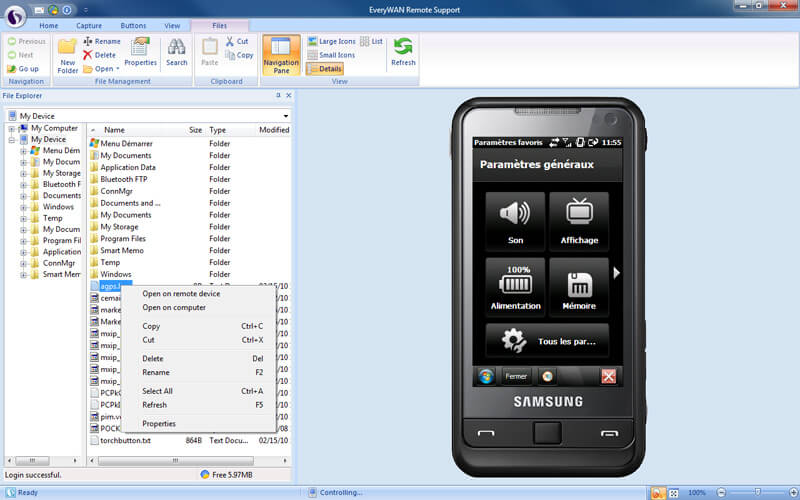The image size is (800, 500).
Task: Click the zoom slider in status bar
Action: click(758, 493)
